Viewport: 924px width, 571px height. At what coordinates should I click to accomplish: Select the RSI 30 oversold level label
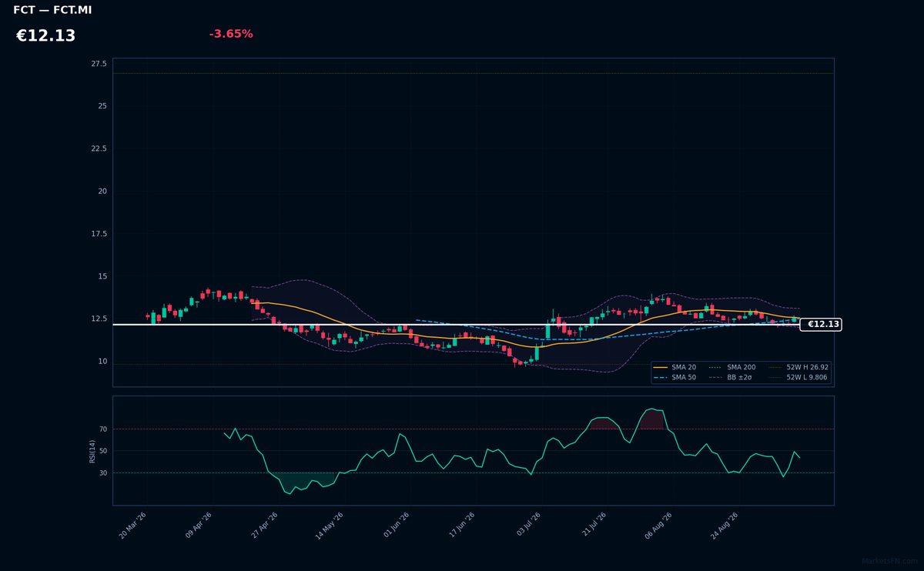pyautogui.click(x=103, y=472)
